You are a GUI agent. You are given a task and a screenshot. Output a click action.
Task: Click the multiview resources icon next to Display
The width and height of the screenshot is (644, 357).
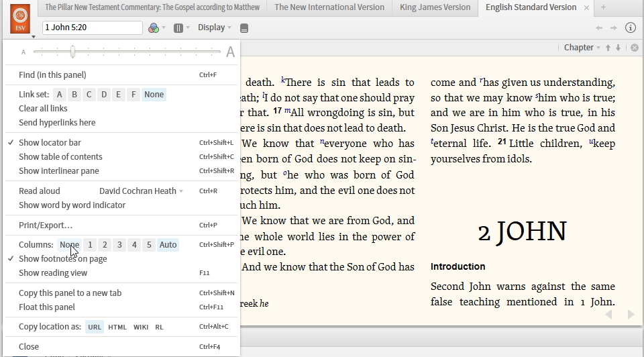tap(244, 28)
